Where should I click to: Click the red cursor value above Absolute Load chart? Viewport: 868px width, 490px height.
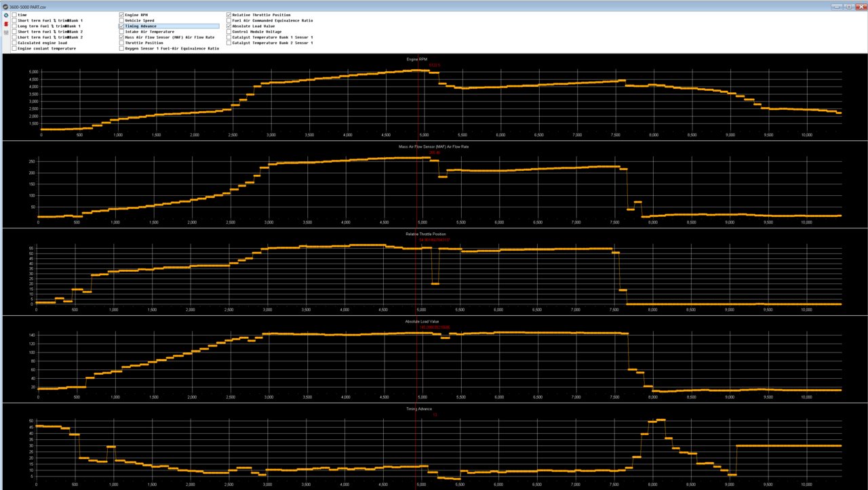[435, 327]
